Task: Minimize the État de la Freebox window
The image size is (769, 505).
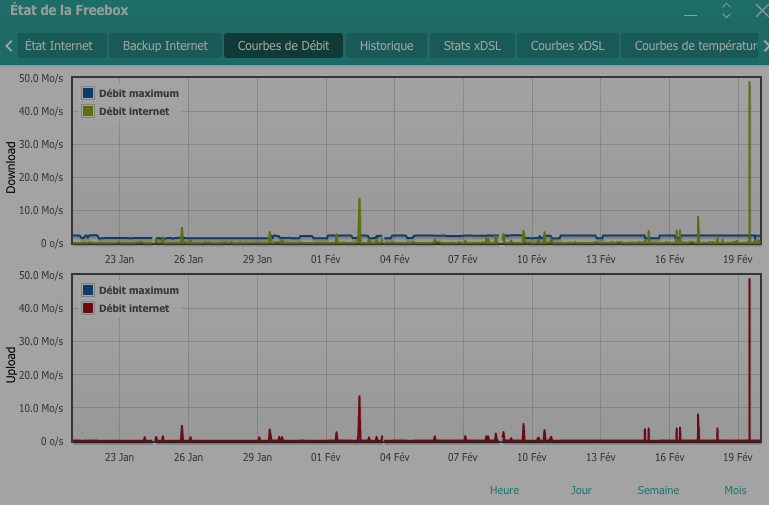Action: [691, 15]
